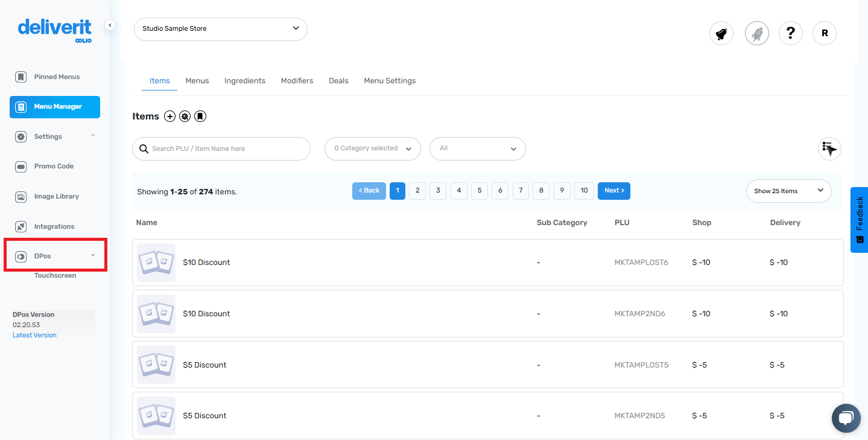Open the chat support bubble
868x440 pixels.
coord(846,418)
